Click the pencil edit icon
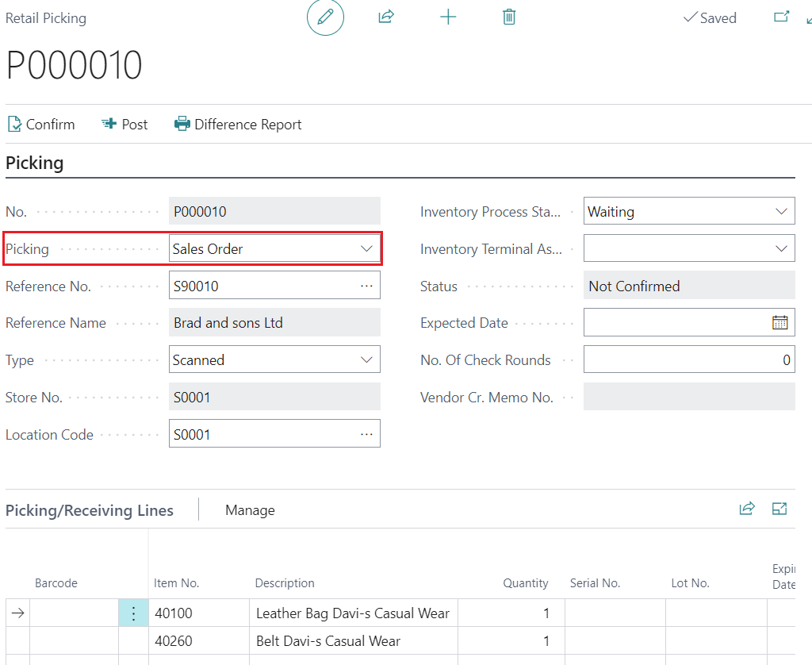Screen dimensions: 812x665 (x=325, y=17)
